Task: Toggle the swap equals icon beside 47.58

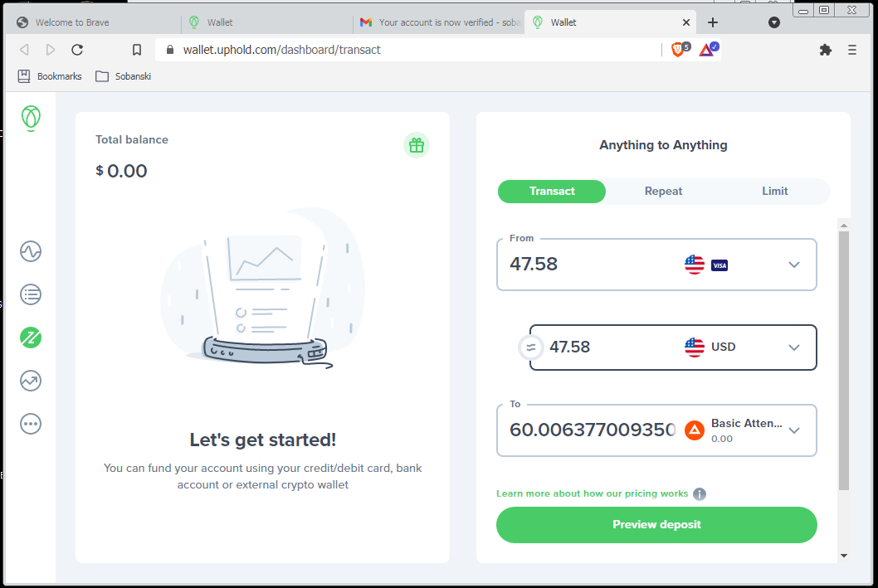Action: pos(531,347)
